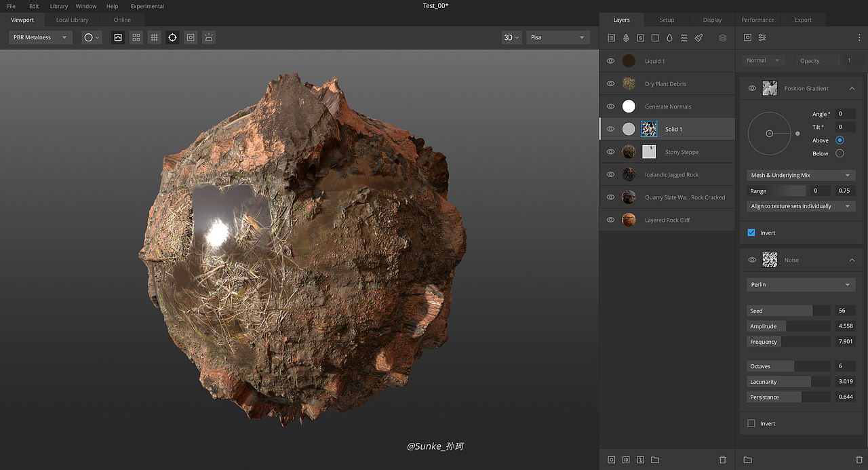Click the crosshair target icon in viewport toolbar
This screenshot has height=470, width=868.
point(172,37)
